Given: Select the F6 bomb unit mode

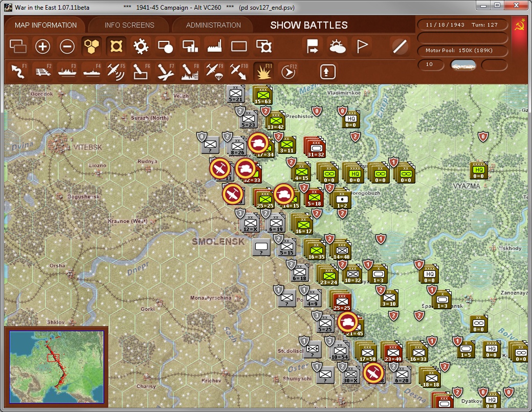Looking at the screenshot, I should coord(141,71).
